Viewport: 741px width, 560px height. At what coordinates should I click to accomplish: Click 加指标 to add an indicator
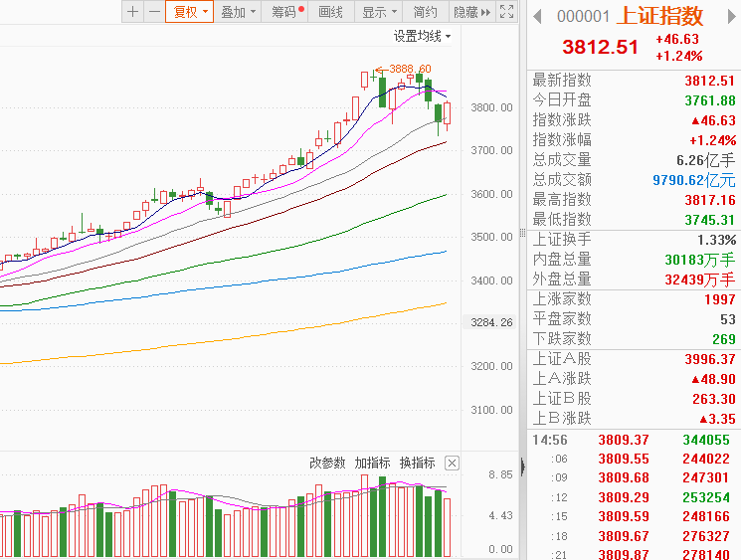(372, 463)
